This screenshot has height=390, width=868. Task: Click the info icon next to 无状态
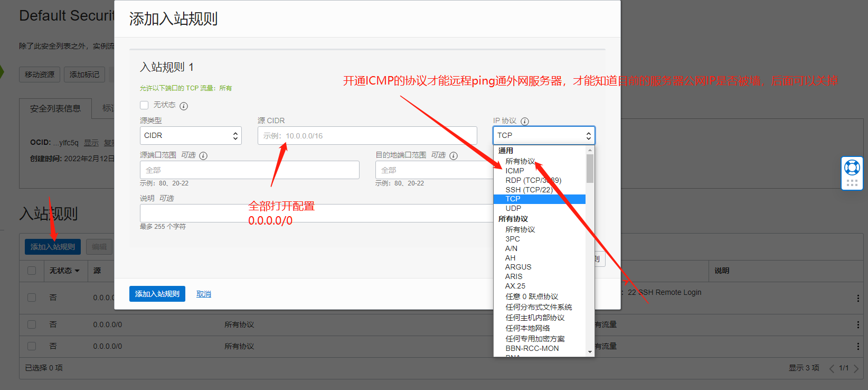point(184,106)
